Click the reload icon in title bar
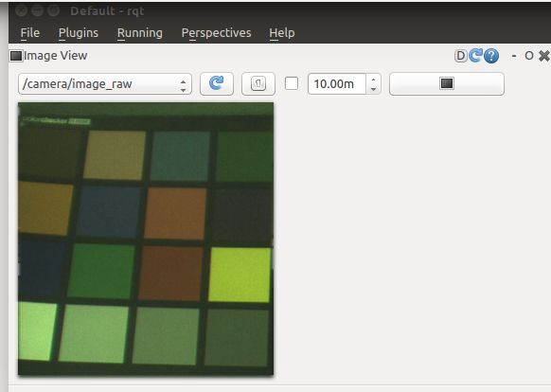This screenshot has height=392, width=551. coord(475,55)
